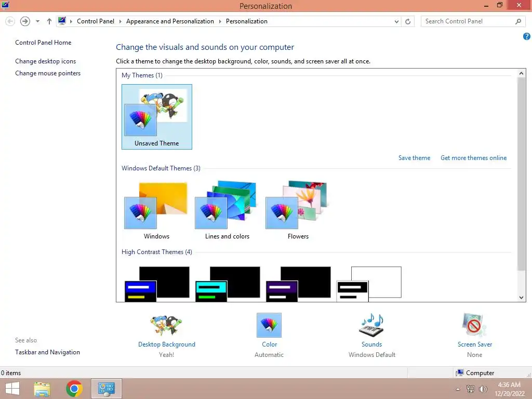Select the white high contrast theme
The image size is (532, 399).
369,284
